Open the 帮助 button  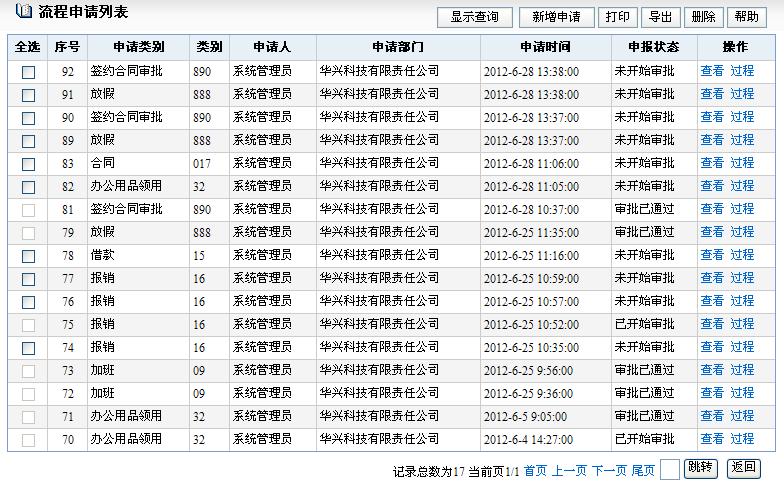click(x=746, y=17)
